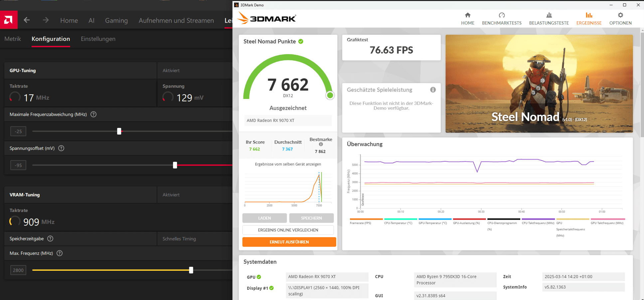This screenshot has height=300, width=644.
Task: Click green check beside Display #1
Action: tap(271, 288)
